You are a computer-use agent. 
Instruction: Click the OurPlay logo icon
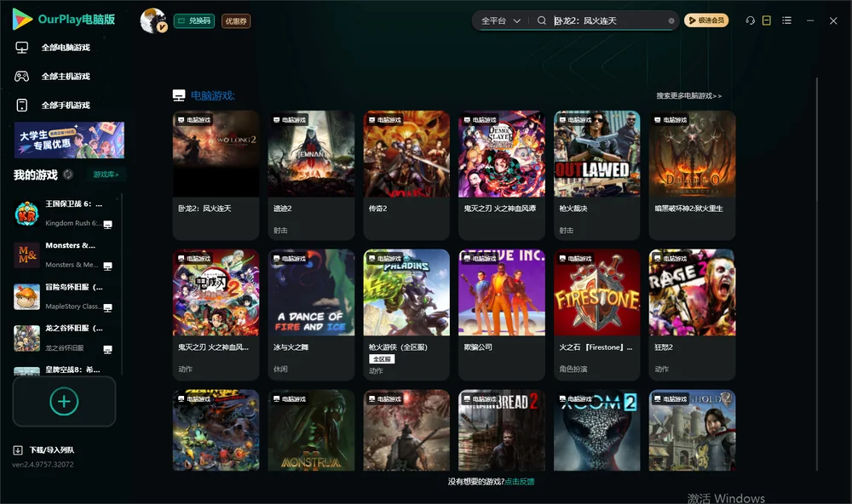click(x=22, y=19)
